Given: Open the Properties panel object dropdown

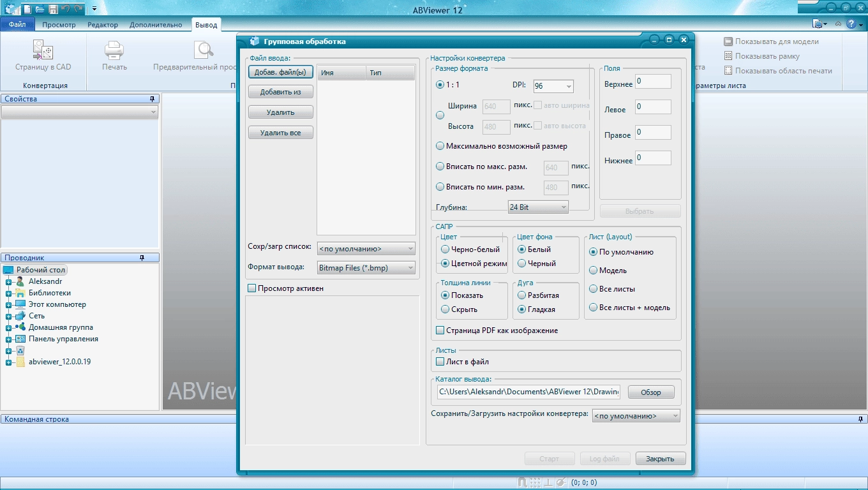Looking at the screenshot, I should click(x=80, y=112).
